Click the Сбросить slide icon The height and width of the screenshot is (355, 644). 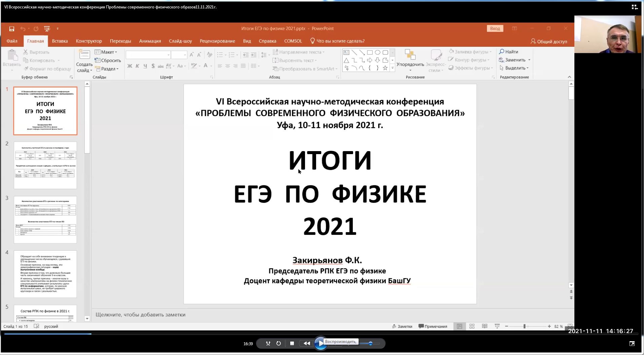[x=108, y=61]
